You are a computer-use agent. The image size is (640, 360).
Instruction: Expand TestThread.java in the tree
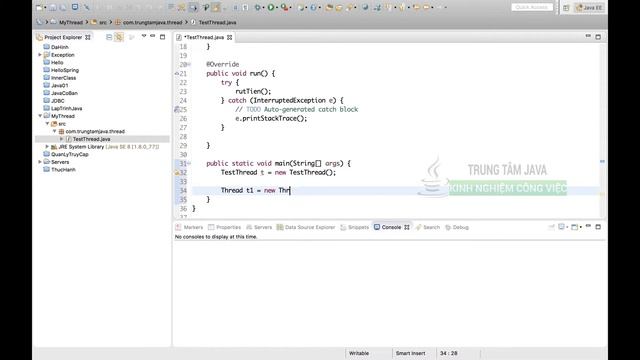(x=62, y=139)
